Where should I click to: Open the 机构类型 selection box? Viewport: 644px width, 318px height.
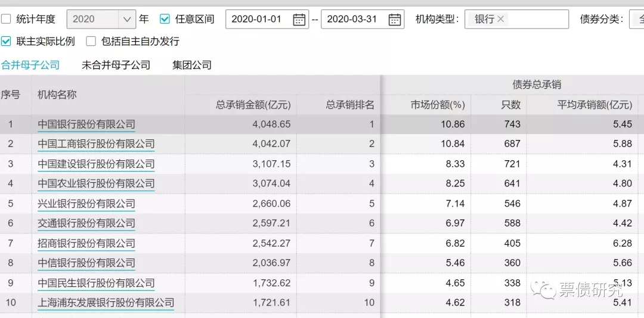[516, 19]
